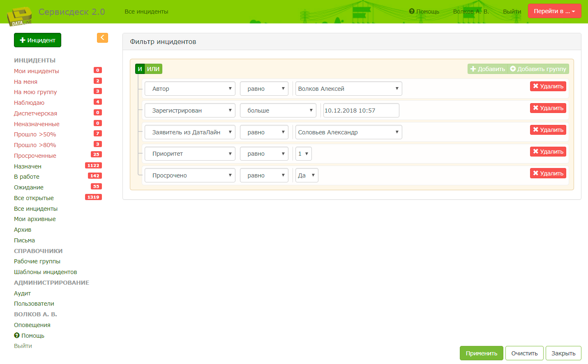
Task: Open Все открытые incident list
Action: (x=34, y=198)
